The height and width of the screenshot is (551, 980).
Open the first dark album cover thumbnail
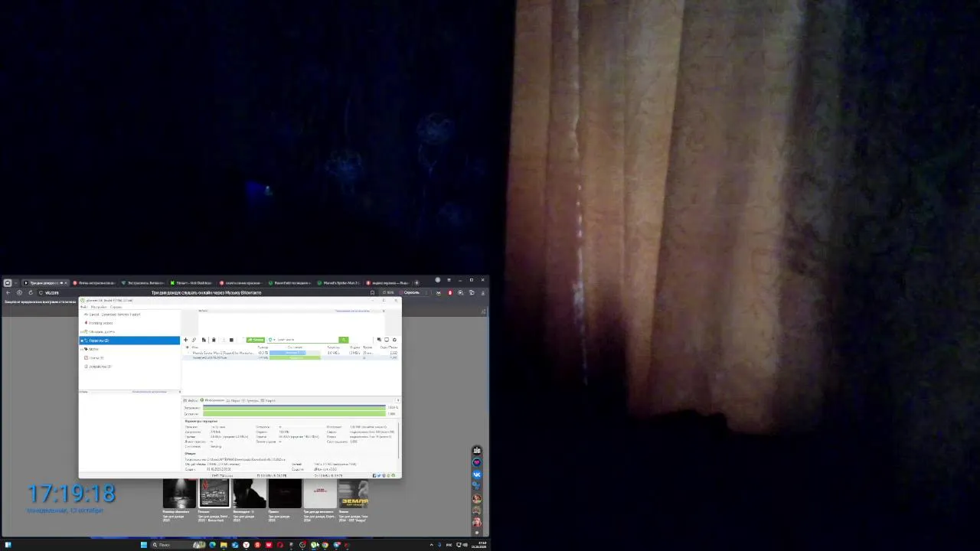[179, 494]
